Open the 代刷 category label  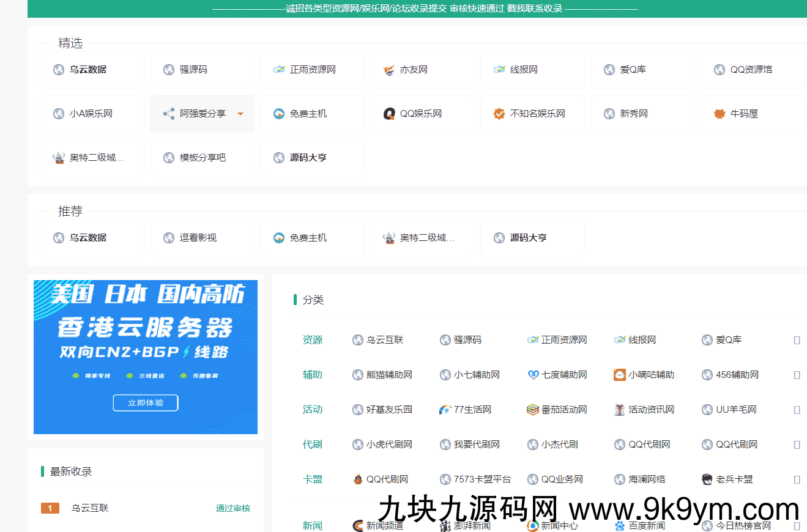pos(313,445)
